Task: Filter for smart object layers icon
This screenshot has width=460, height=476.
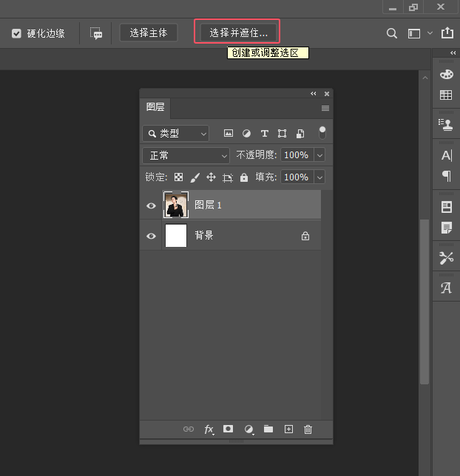Action: [300, 134]
